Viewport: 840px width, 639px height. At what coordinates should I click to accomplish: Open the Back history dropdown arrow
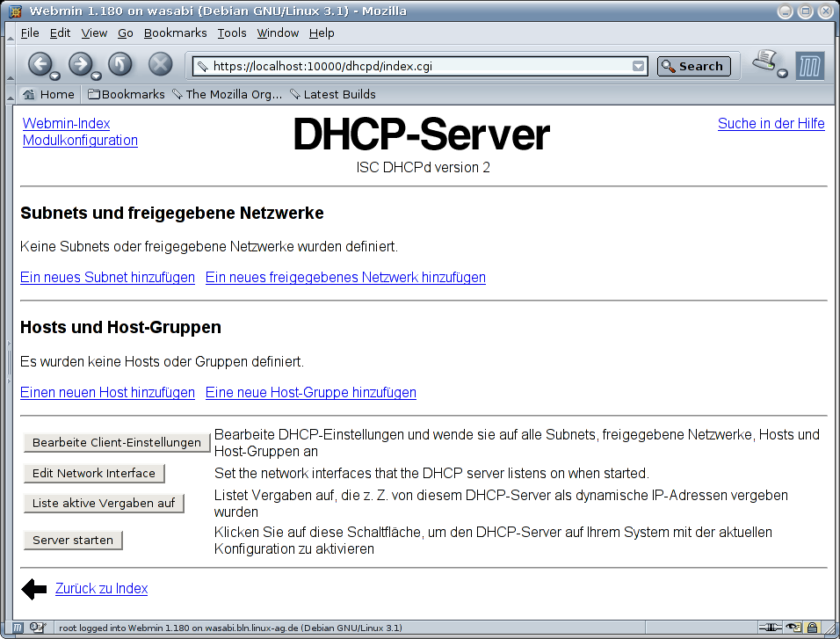pos(55,76)
